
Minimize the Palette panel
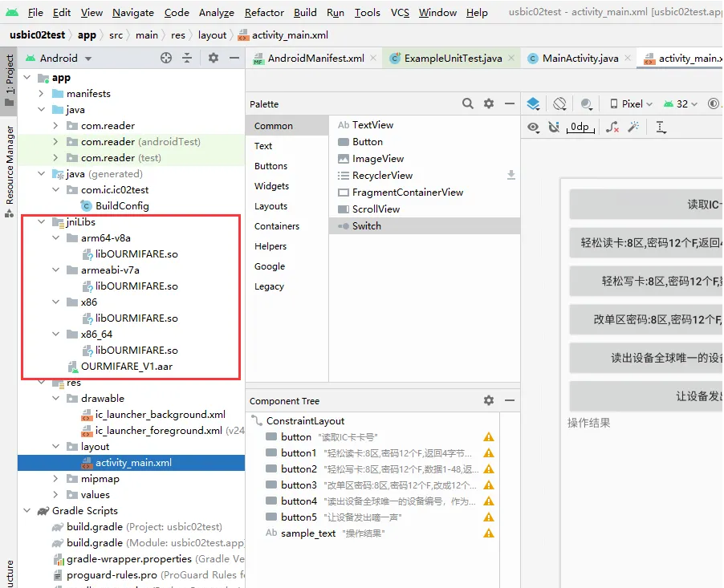click(510, 103)
